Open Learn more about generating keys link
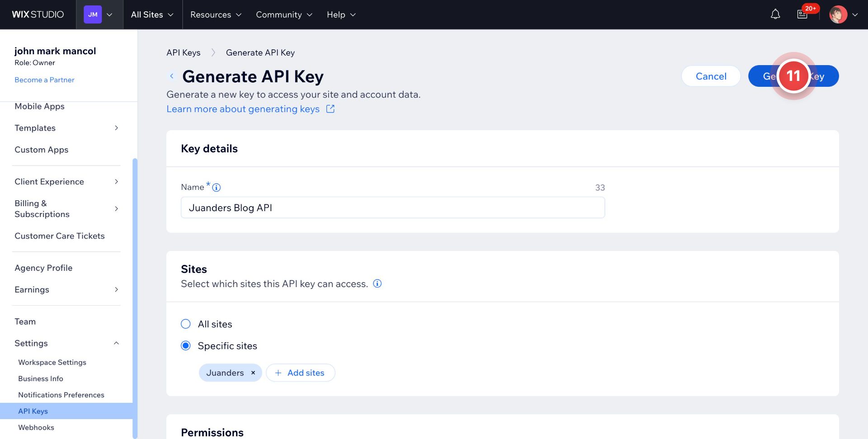The image size is (868, 439). [243, 109]
